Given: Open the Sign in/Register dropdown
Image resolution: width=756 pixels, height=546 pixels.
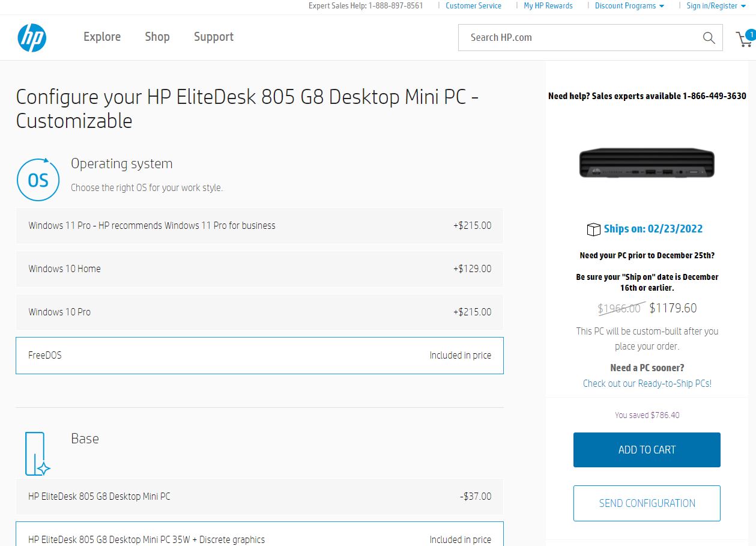Looking at the screenshot, I should [716, 6].
